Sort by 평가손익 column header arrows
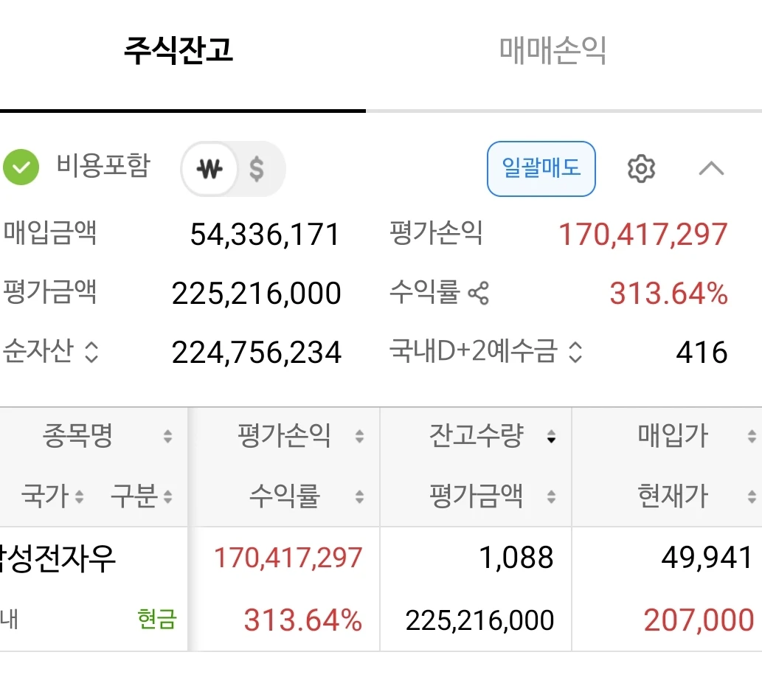This screenshot has width=762, height=700. pos(360,436)
